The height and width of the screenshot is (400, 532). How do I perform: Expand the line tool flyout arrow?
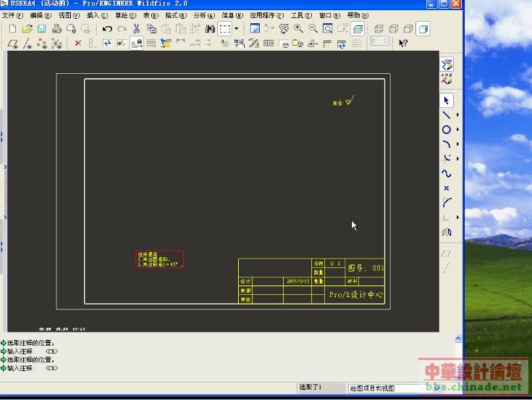coord(457,115)
